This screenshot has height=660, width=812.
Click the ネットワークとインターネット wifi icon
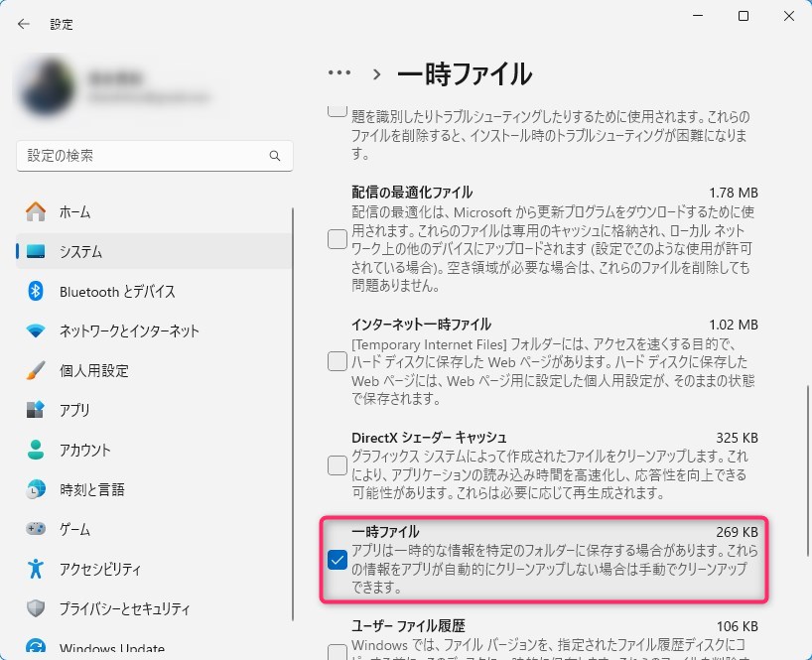pos(36,330)
